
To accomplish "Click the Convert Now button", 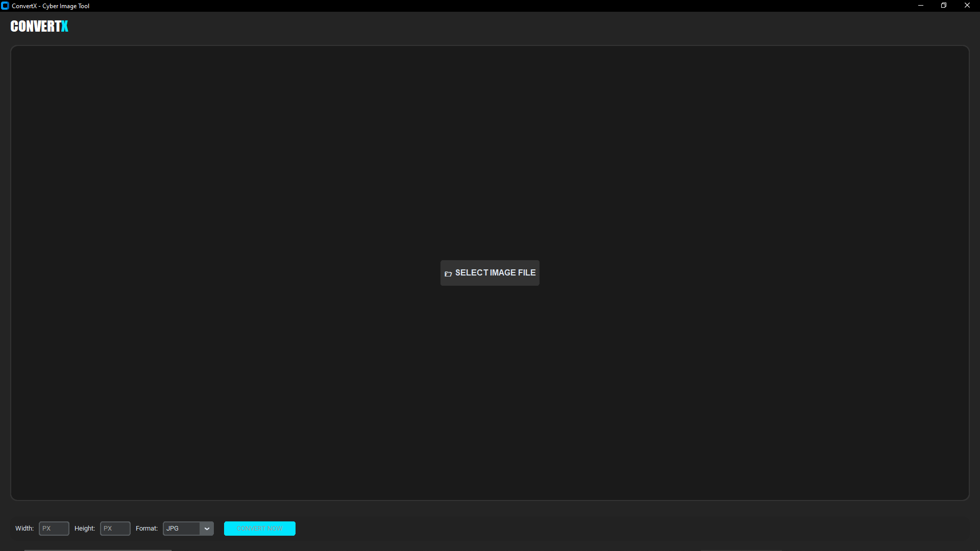I will (259, 529).
